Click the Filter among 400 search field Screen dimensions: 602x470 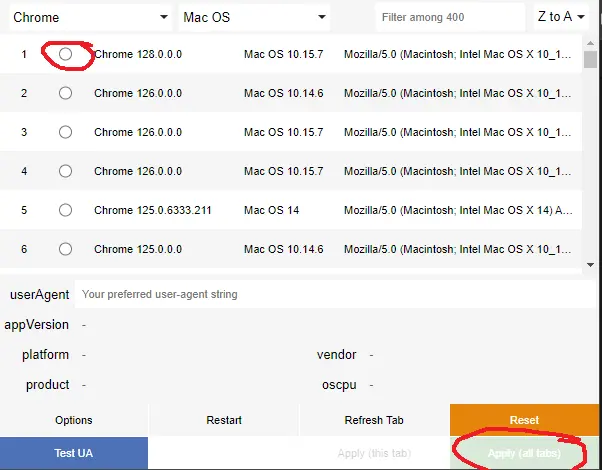coord(450,17)
